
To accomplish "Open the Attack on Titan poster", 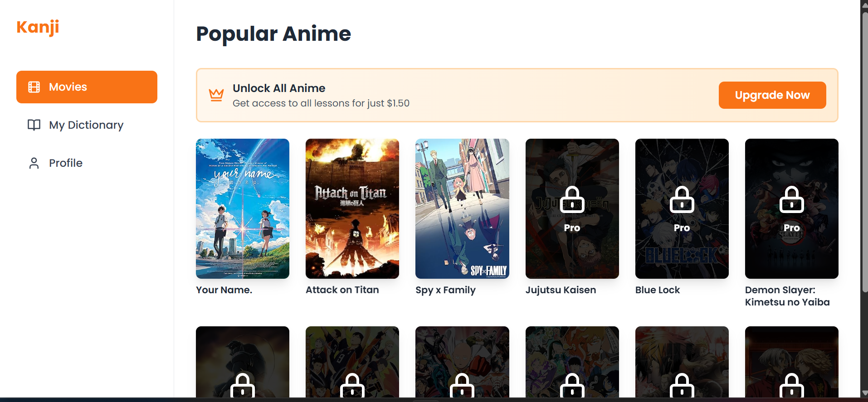I will (x=352, y=208).
